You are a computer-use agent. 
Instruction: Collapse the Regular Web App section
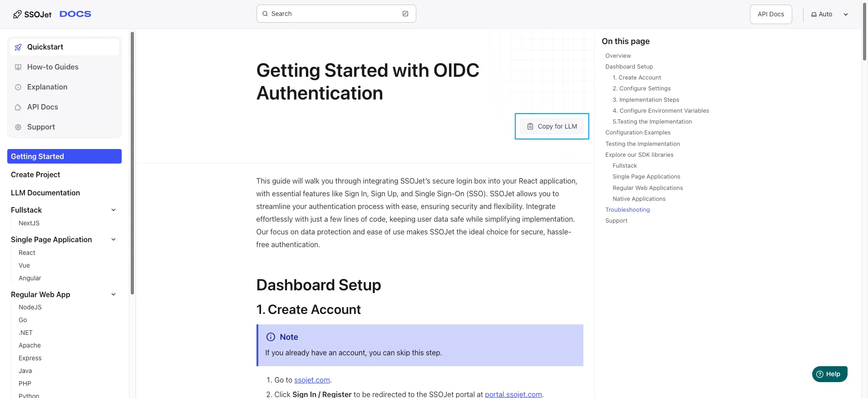(113, 294)
